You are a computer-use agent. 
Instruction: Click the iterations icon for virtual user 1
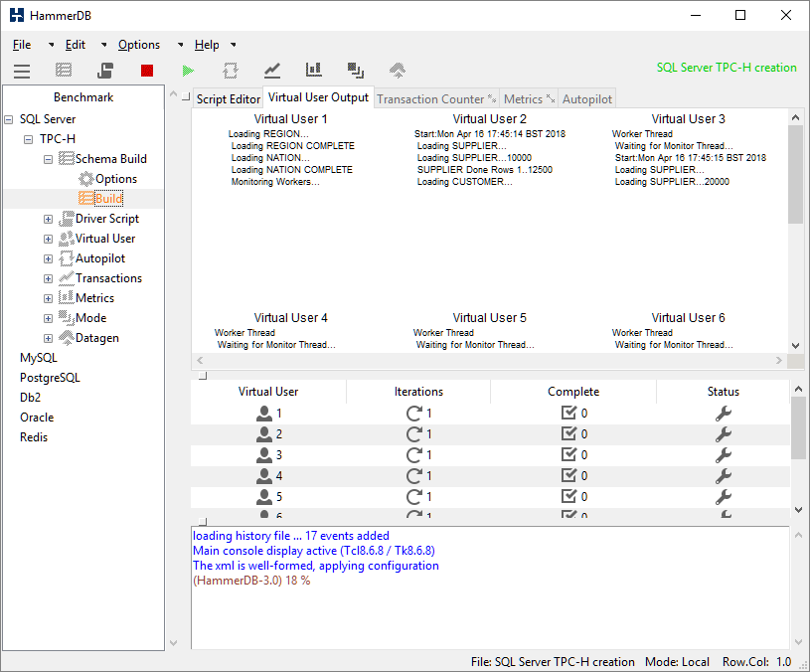click(x=413, y=414)
